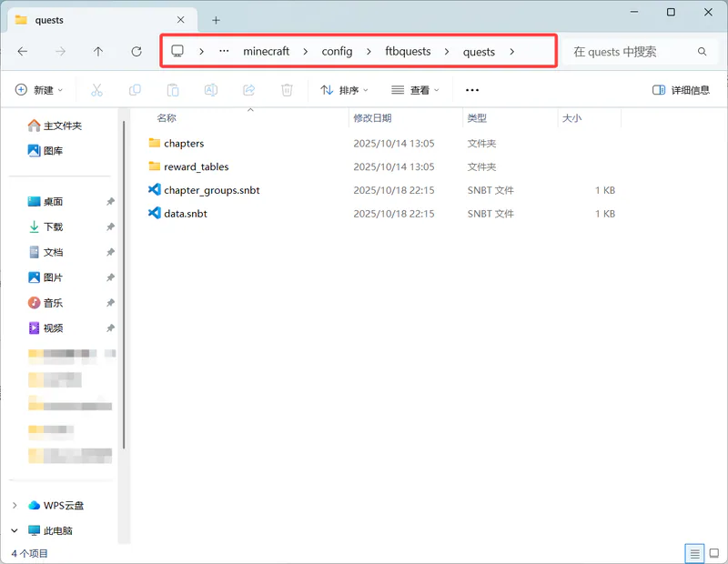Close the quests tab
The image size is (728, 564).
[180, 19]
